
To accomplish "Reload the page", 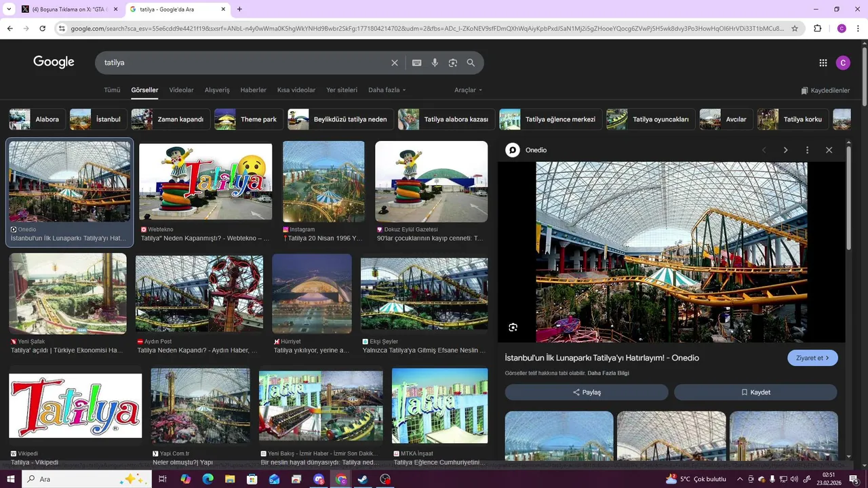I will point(43,28).
